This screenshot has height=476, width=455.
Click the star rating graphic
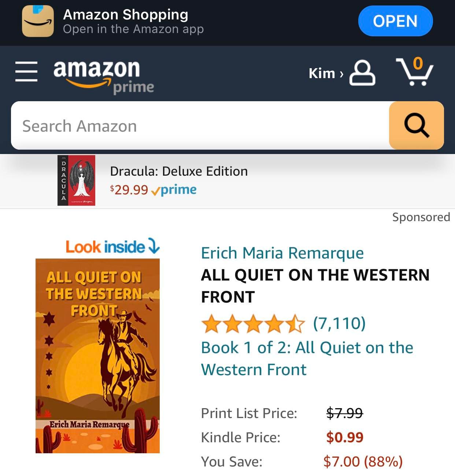point(253,324)
